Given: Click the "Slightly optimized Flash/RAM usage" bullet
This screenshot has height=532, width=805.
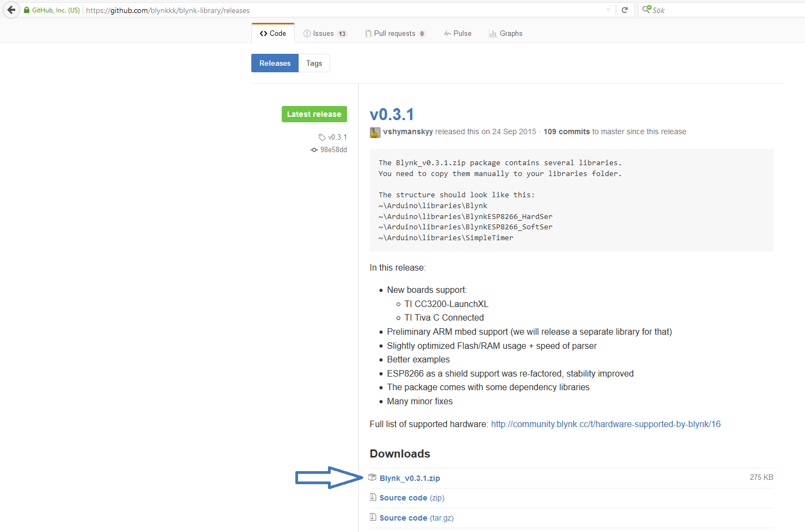Looking at the screenshot, I should click(x=492, y=346).
